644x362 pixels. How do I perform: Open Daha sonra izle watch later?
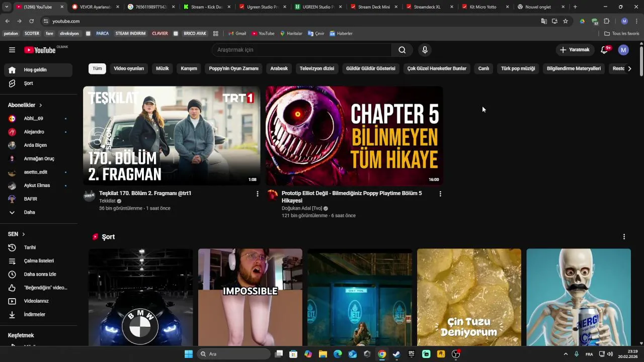[38, 274]
